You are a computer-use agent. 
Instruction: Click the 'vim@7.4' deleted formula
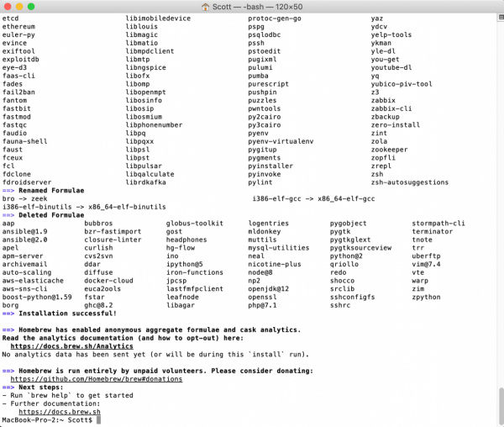[x=426, y=264]
